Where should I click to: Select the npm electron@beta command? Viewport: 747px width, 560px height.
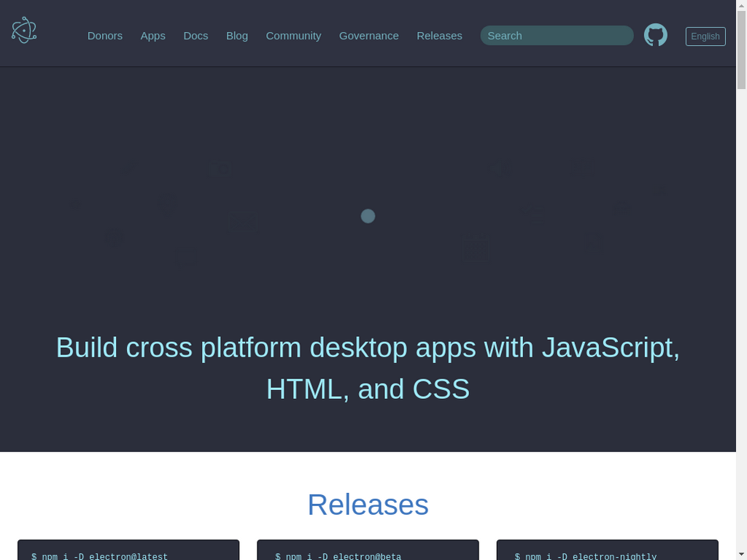coord(338,556)
